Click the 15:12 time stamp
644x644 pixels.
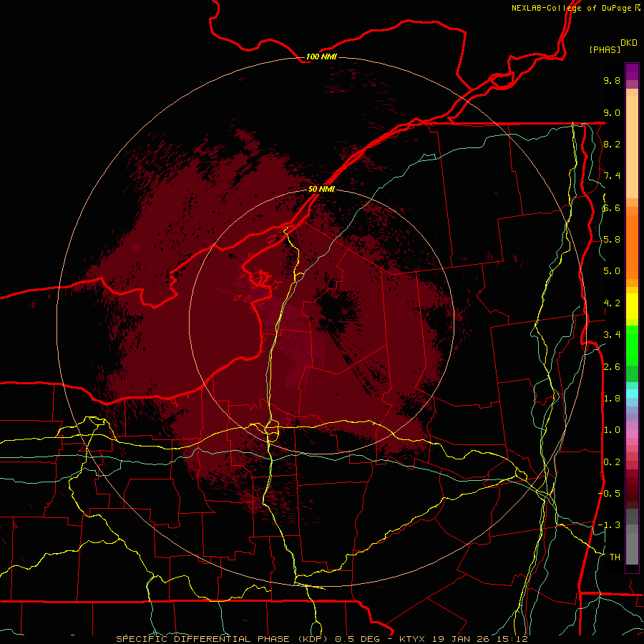513,639
